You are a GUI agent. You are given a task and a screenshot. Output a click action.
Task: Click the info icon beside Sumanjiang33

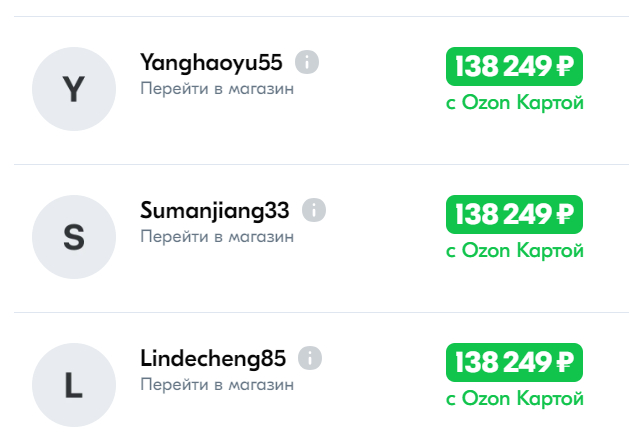(x=314, y=210)
